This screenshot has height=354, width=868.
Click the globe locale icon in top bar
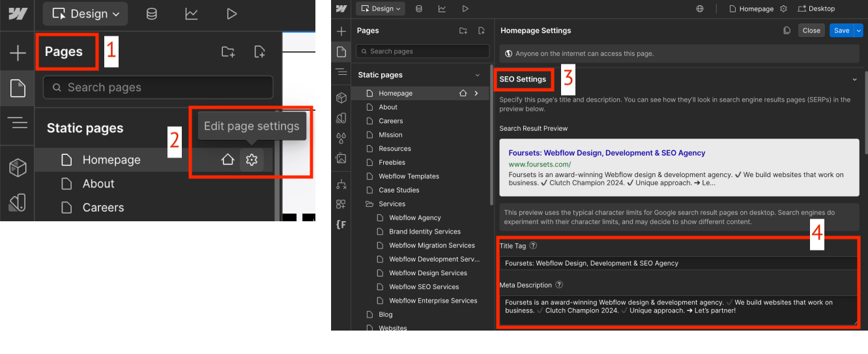point(700,9)
